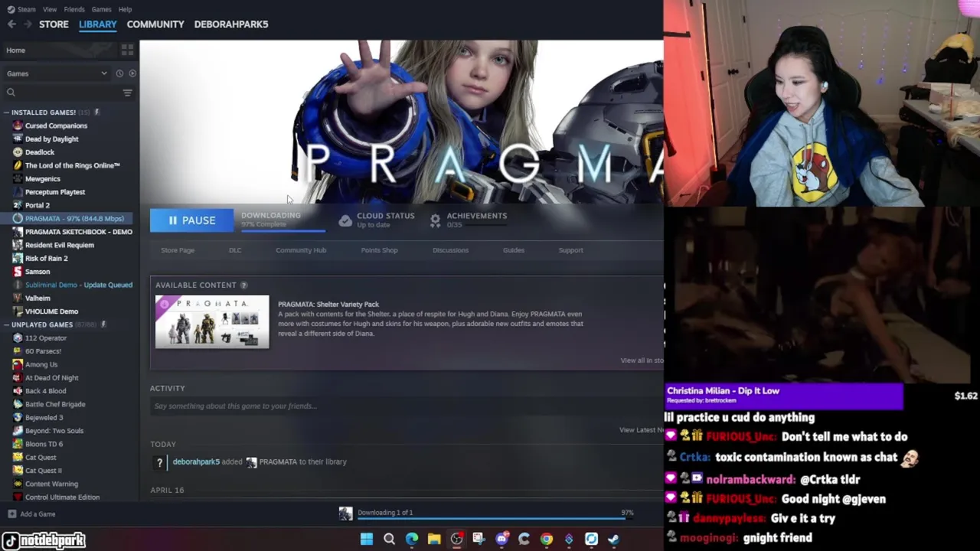Open the Store Page link
This screenshot has width=980, height=551.
click(x=178, y=250)
